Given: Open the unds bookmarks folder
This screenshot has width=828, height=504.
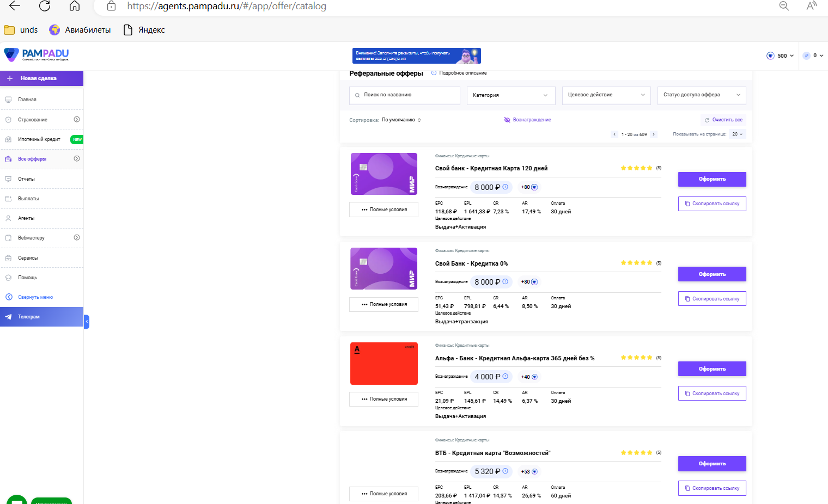Looking at the screenshot, I should point(21,30).
